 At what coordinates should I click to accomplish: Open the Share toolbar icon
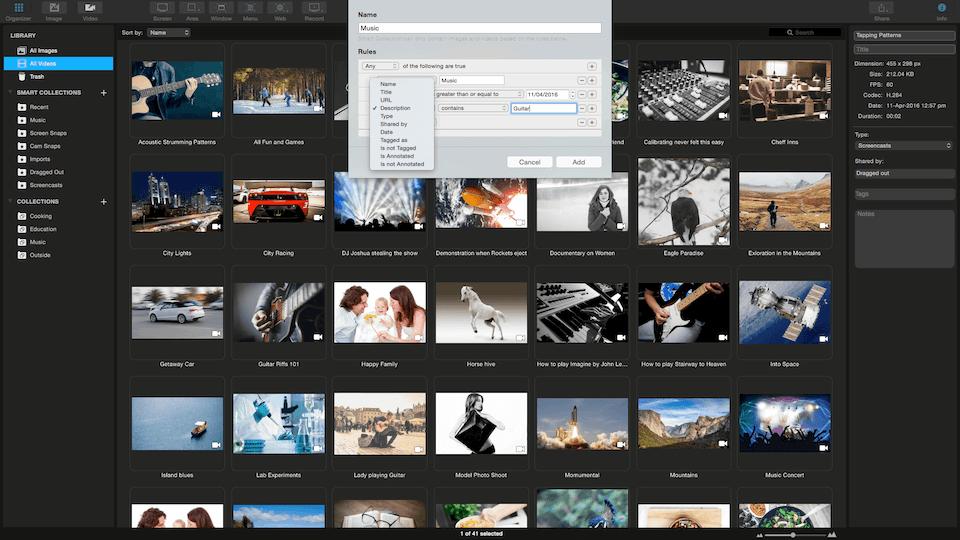pyautogui.click(x=881, y=8)
